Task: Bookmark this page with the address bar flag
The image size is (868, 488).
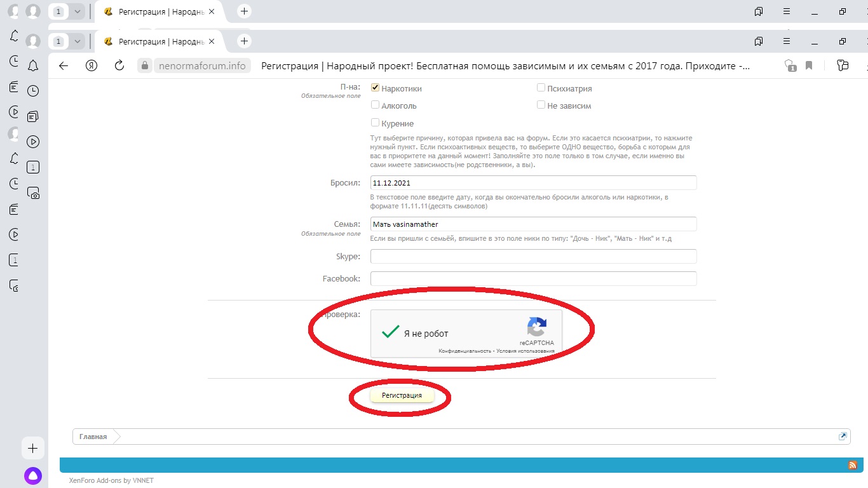Action: pyautogui.click(x=809, y=65)
